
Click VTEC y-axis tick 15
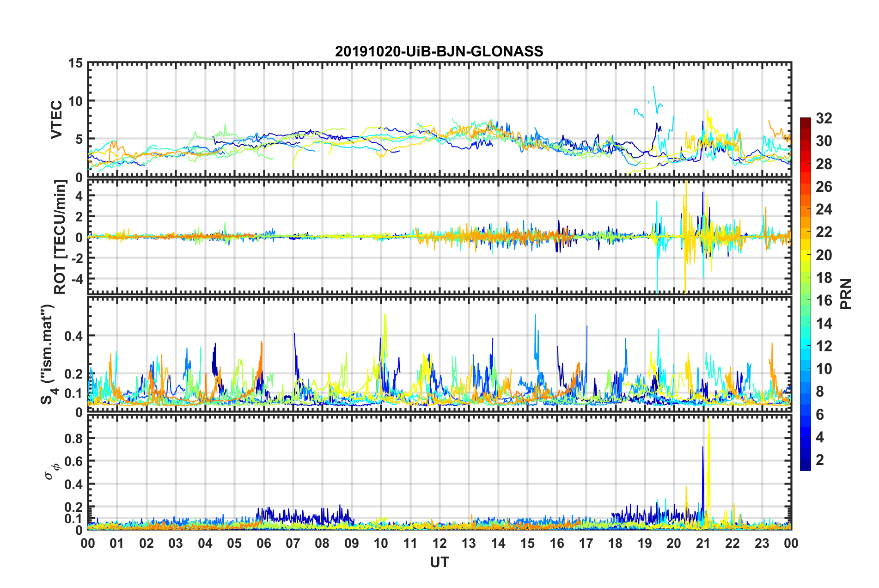tap(75, 63)
